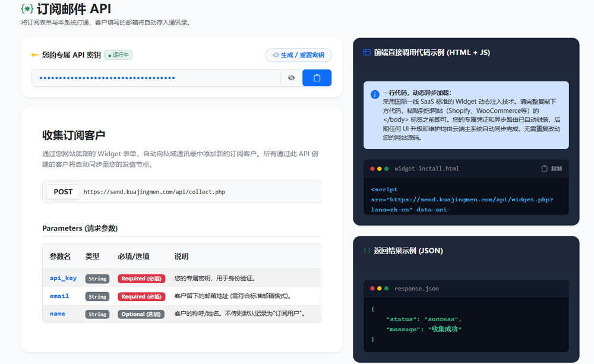
Task: Click the response.json file name
Action: [x=417, y=289]
